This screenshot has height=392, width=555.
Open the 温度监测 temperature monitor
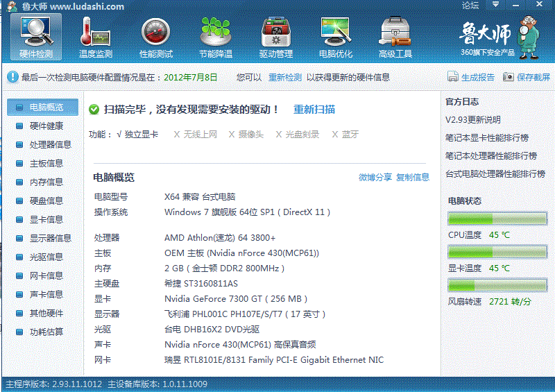coord(96,37)
